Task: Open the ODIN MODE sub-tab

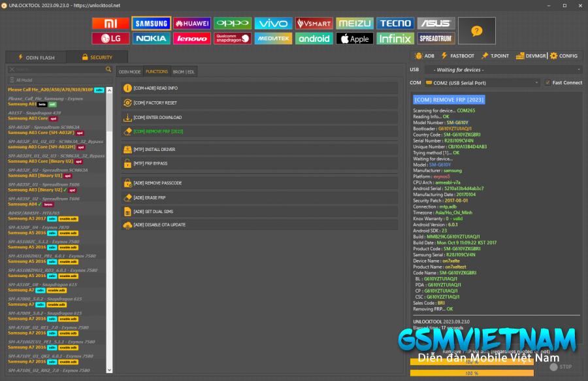Action: click(130, 72)
